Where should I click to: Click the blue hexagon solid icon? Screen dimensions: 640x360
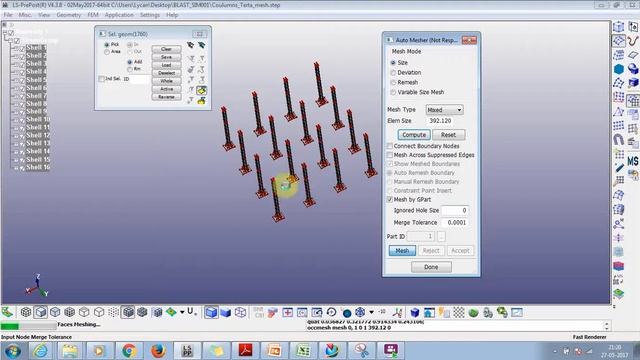(619, 69)
